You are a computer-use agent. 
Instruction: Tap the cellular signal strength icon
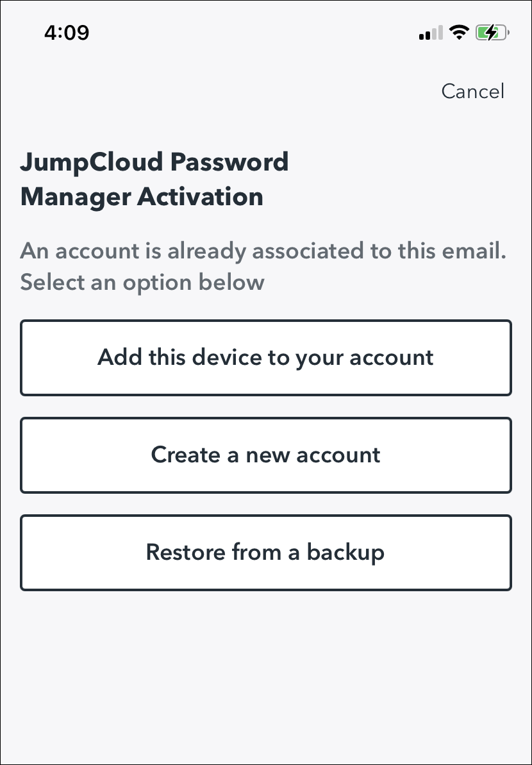click(431, 33)
